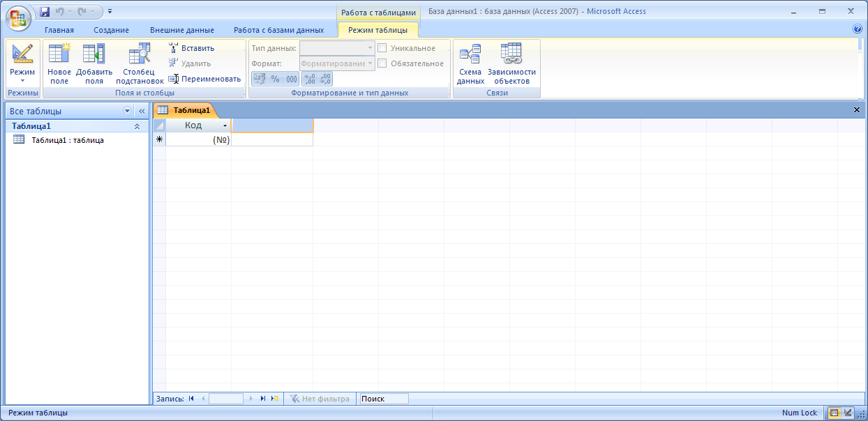Click Num Lock status indicator
Image resolution: width=868 pixels, height=421 pixels.
pos(800,413)
